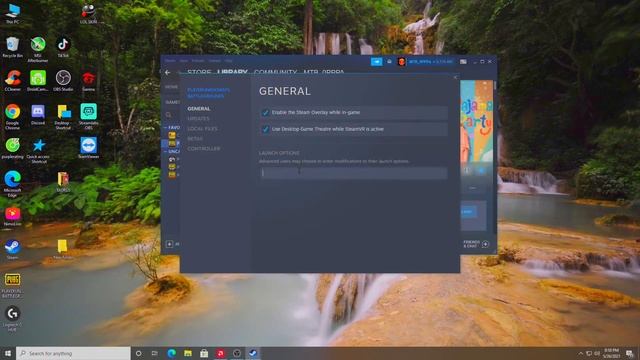Open This PC desktop icon

13,13
